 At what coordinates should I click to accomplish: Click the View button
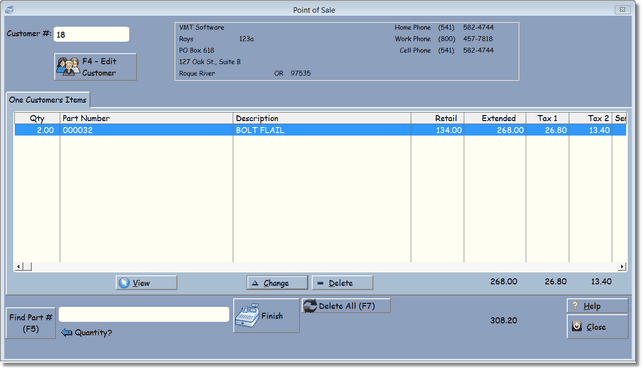[146, 283]
